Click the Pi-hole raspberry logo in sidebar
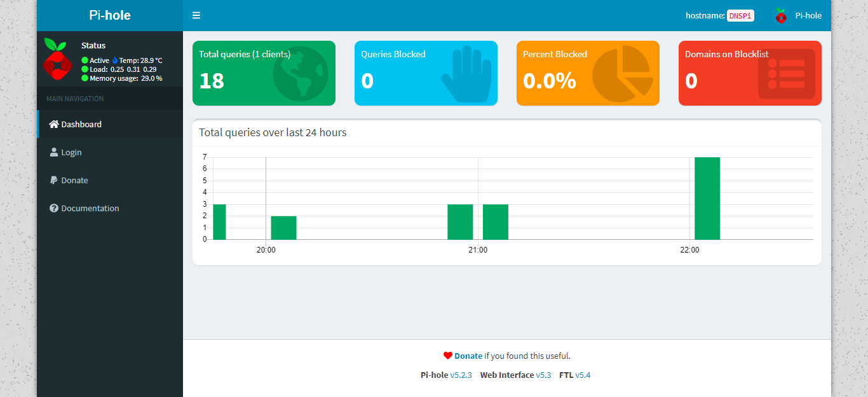868x397 pixels. click(57, 59)
